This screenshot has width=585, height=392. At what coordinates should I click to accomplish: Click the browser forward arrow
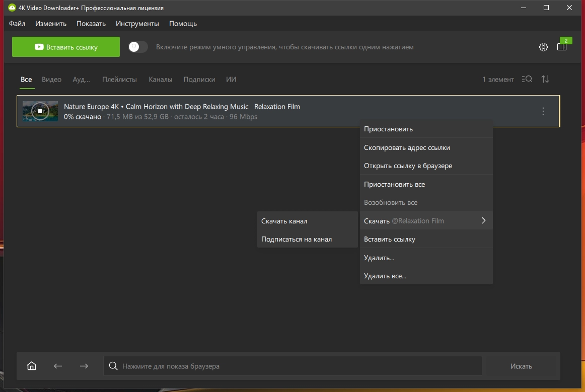[x=84, y=366]
